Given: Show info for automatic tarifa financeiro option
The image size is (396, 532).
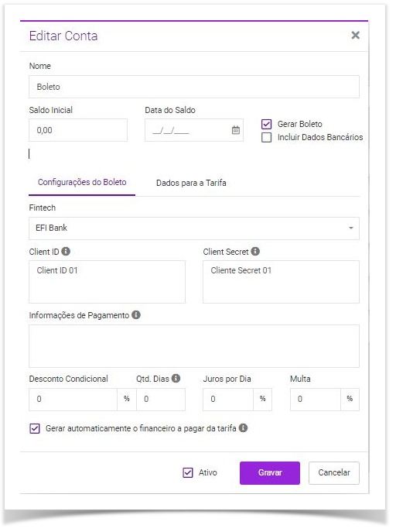Looking at the screenshot, I should point(243,427).
